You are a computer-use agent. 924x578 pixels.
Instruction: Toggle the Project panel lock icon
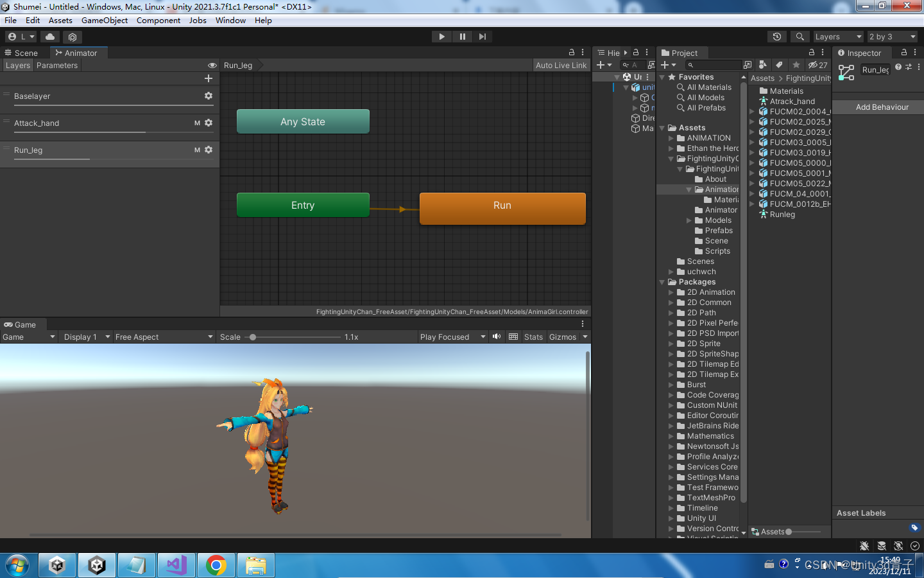(812, 53)
